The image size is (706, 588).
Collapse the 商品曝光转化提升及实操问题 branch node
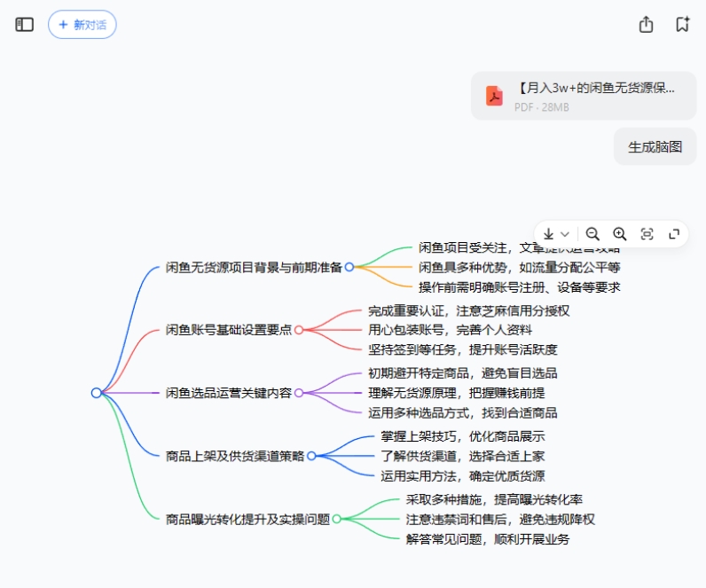pyautogui.click(x=336, y=519)
